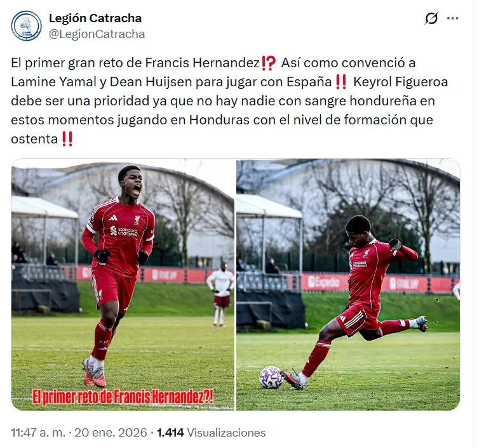Click the red caption text on left photo
The width and height of the screenshot is (484, 448).
123,397
